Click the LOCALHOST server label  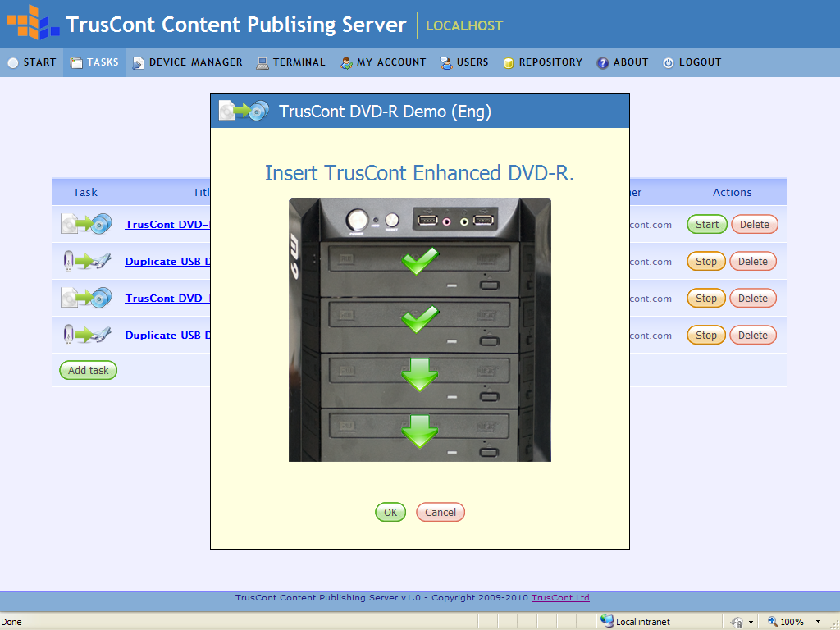coord(464,25)
